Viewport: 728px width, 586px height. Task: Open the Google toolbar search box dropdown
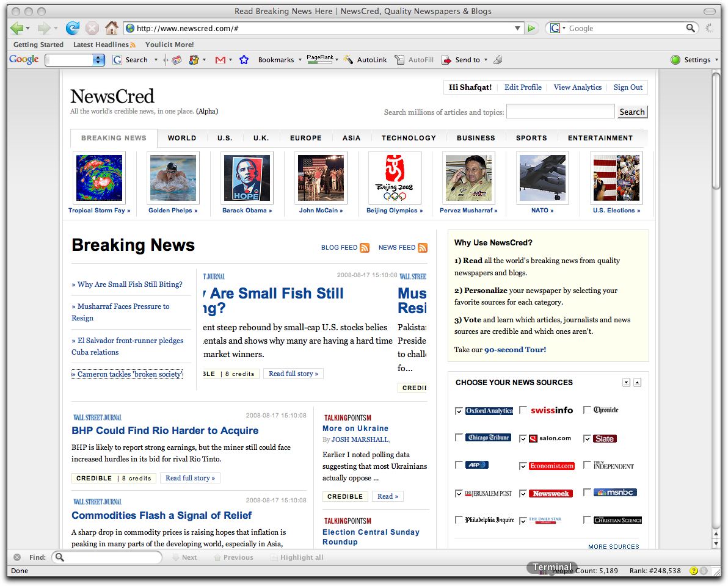tap(98, 60)
